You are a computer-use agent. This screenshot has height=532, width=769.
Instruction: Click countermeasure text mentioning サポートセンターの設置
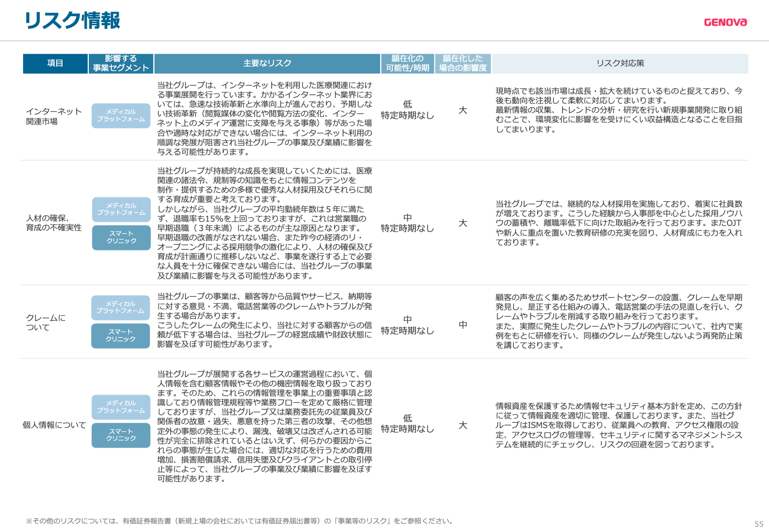point(619,321)
